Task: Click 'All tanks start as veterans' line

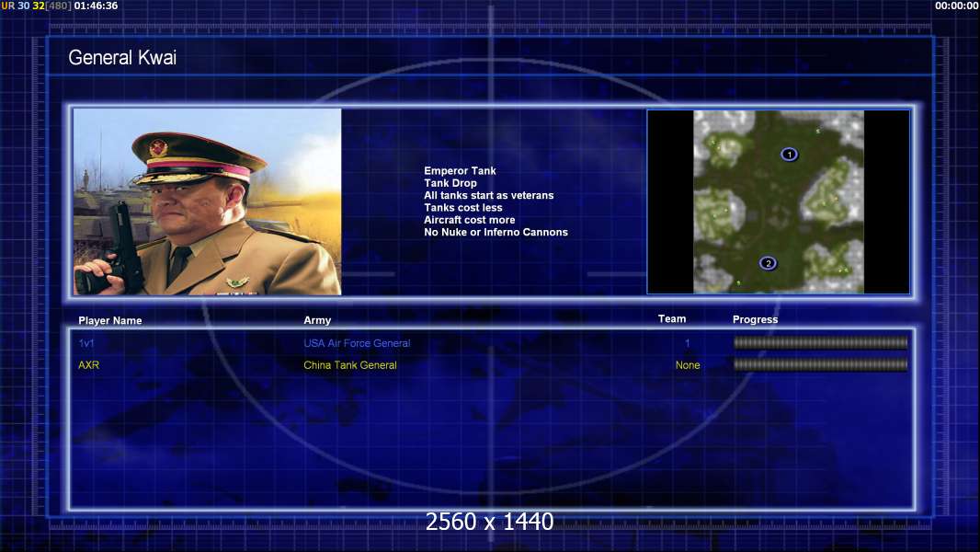Action: point(489,195)
